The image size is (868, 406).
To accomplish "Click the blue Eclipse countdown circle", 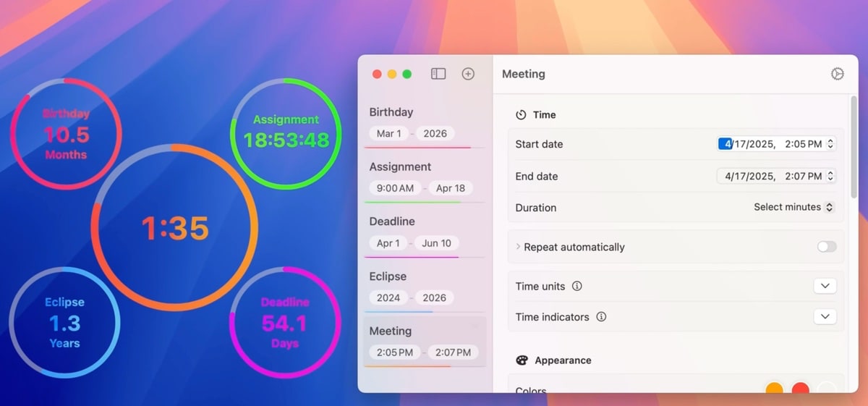I will (x=64, y=323).
